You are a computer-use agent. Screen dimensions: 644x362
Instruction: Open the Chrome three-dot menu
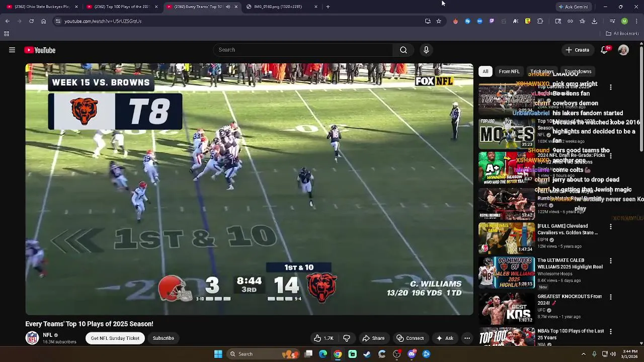636,21
